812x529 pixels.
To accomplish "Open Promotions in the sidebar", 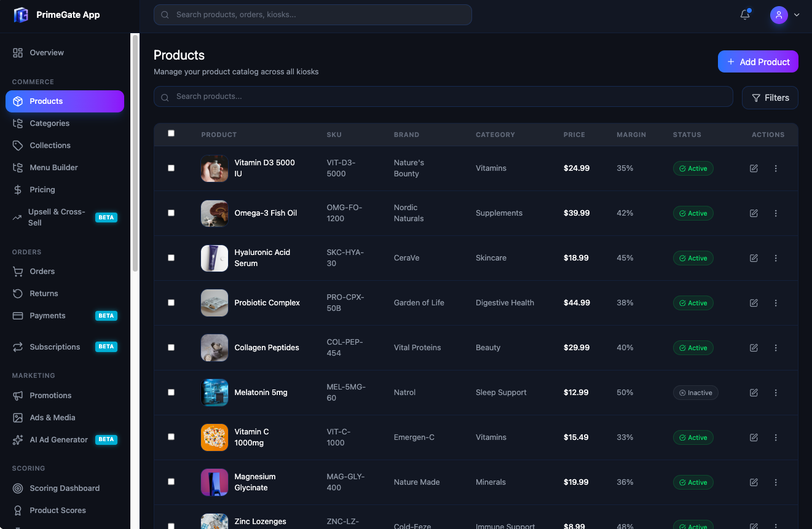I will pos(65,396).
